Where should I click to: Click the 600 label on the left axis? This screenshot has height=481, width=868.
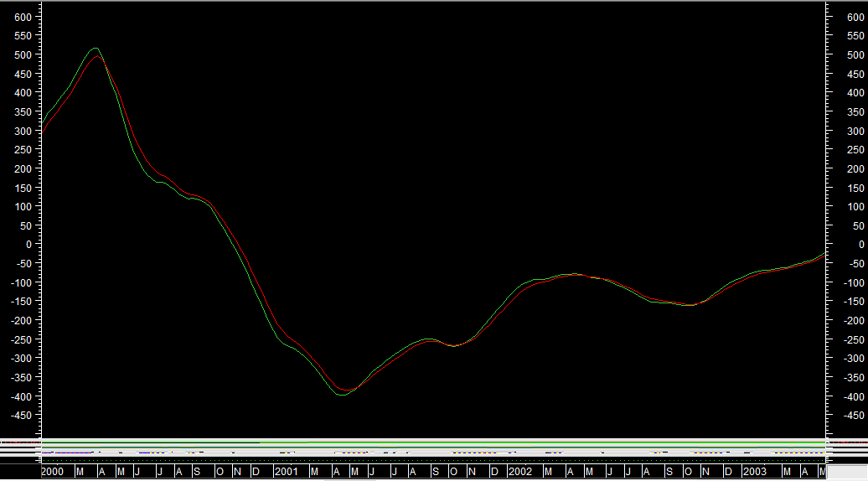23,17
